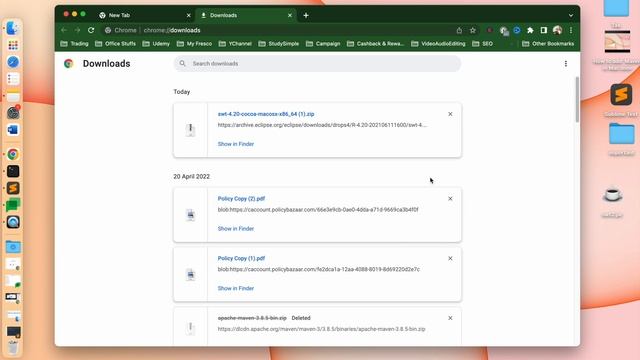Select the blue folder below Sublime Text on desktop

click(x=622, y=133)
